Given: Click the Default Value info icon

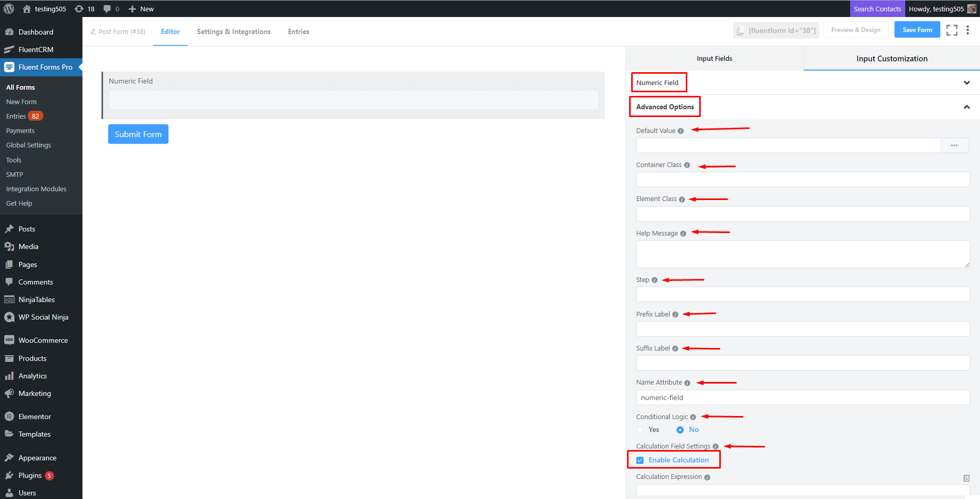Looking at the screenshot, I should (x=681, y=131).
